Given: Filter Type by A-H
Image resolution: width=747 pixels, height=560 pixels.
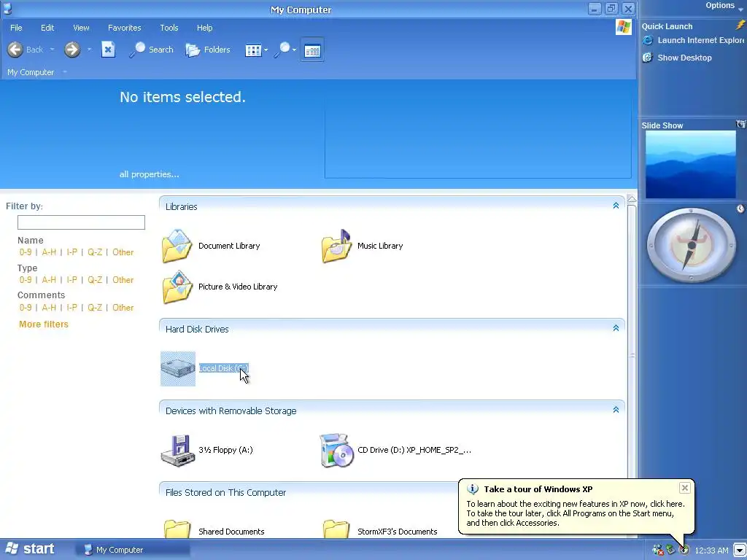Looking at the screenshot, I should pyautogui.click(x=49, y=280).
